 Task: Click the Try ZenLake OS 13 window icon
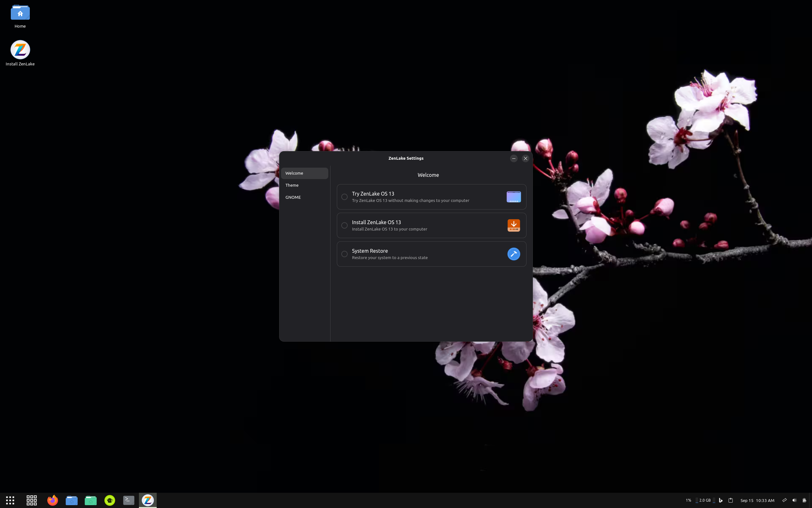tap(514, 197)
